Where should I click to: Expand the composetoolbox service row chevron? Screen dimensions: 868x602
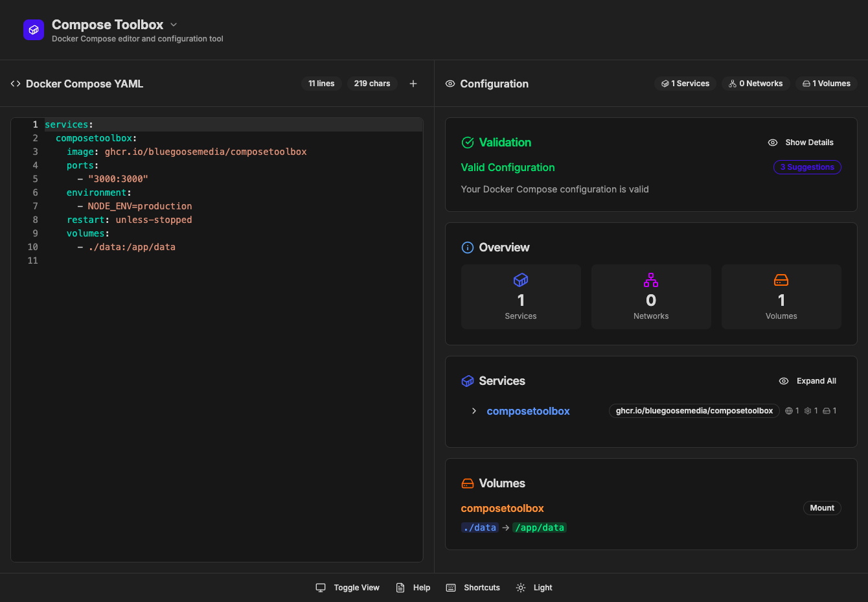pos(474,411)
